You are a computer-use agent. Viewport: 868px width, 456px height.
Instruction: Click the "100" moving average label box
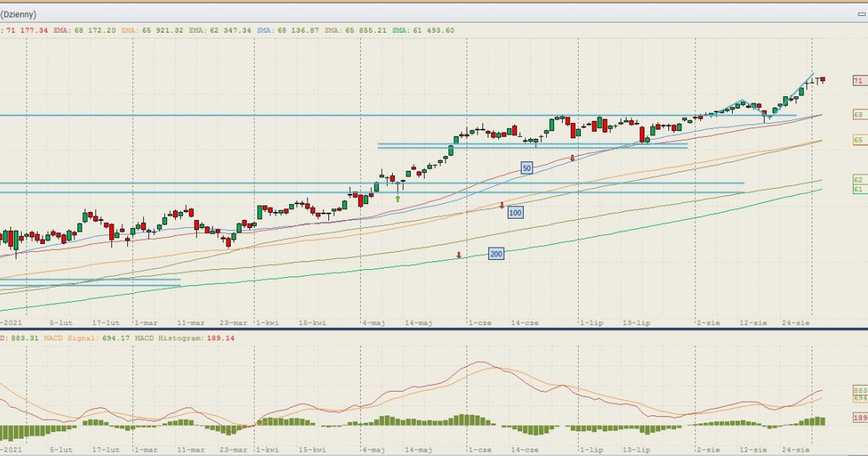click(x=515, y=213)
